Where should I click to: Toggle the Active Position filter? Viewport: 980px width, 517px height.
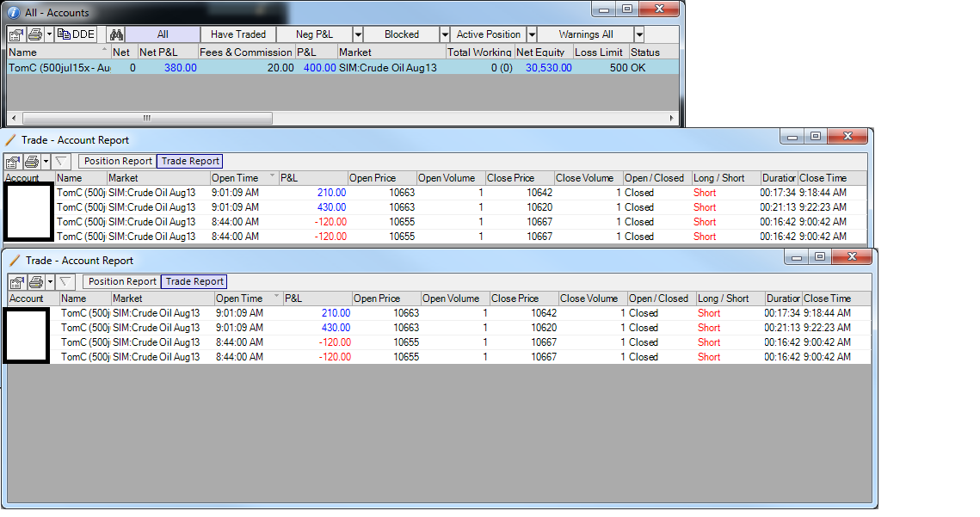pyautogui.click(x=488, y=34)
